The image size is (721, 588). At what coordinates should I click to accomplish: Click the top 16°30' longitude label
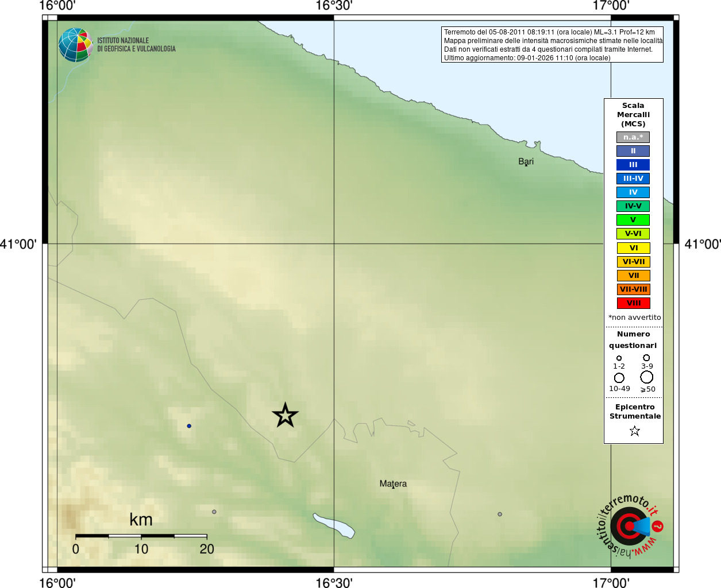(334, 6)
